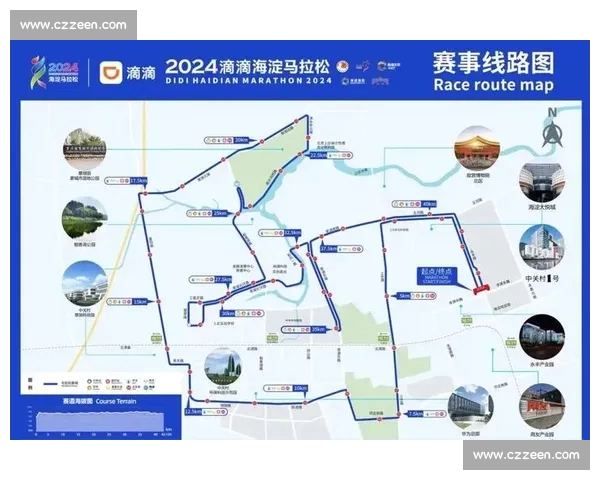Click the 中关村1号 caption text
Screen dimensions: 600x480
[542, 279]
